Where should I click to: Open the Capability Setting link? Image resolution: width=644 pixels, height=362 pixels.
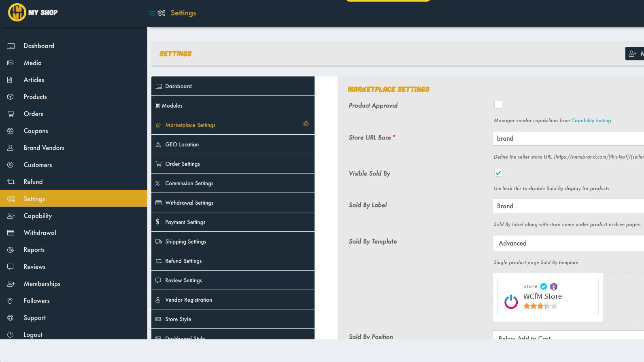[591, 121]
